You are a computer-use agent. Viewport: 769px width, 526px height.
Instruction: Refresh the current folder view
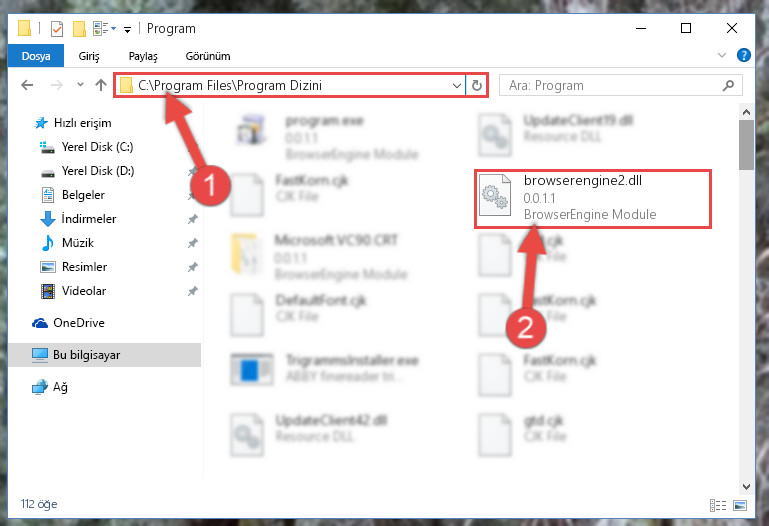coord(477,85)
